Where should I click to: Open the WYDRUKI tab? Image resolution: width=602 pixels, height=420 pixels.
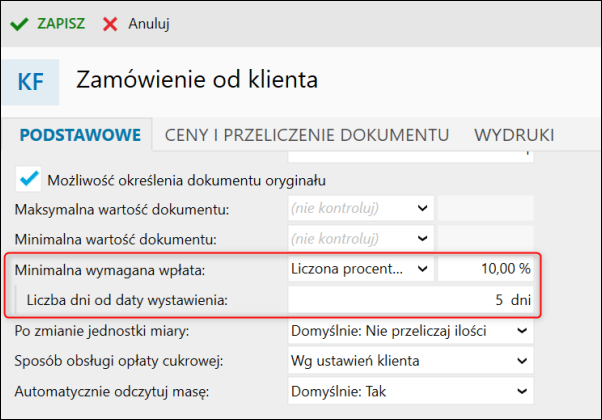click(514, 135)
